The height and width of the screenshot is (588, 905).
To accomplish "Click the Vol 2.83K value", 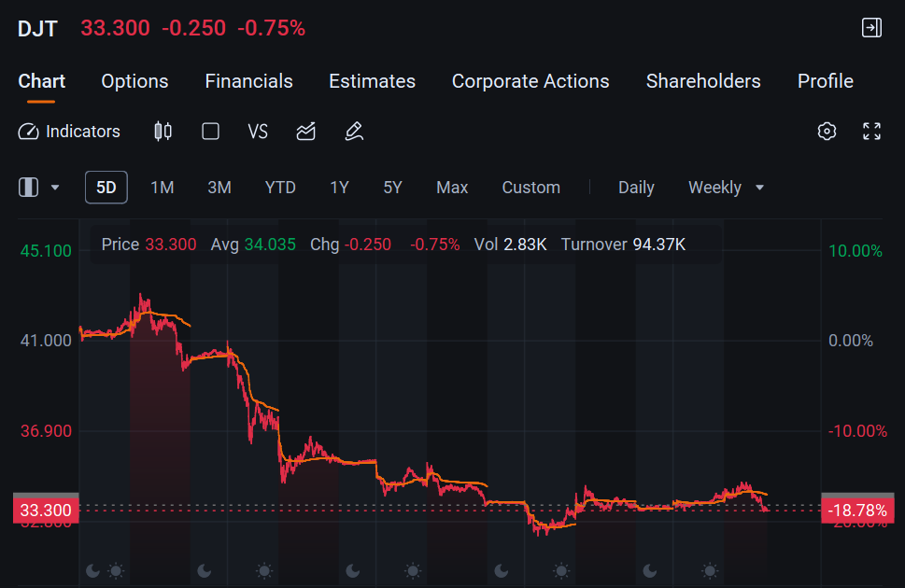I will pyautogui.click(x=510, y=245).
